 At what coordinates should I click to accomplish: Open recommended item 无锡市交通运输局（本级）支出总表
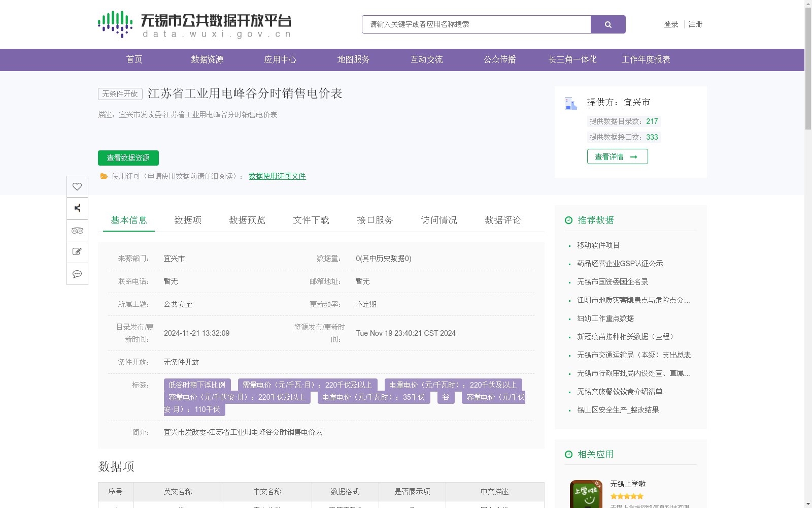[x=634, y=355]
